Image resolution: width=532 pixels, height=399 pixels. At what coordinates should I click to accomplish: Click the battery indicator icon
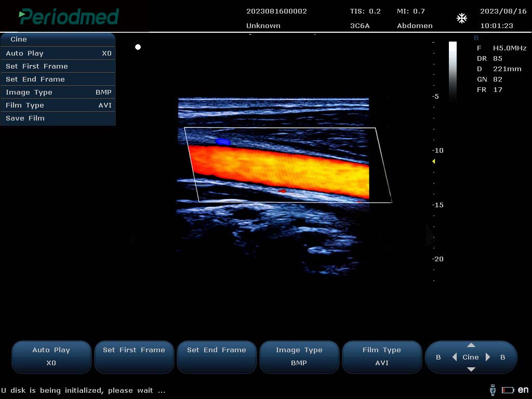pyautogui.click(x=508, y=390)
